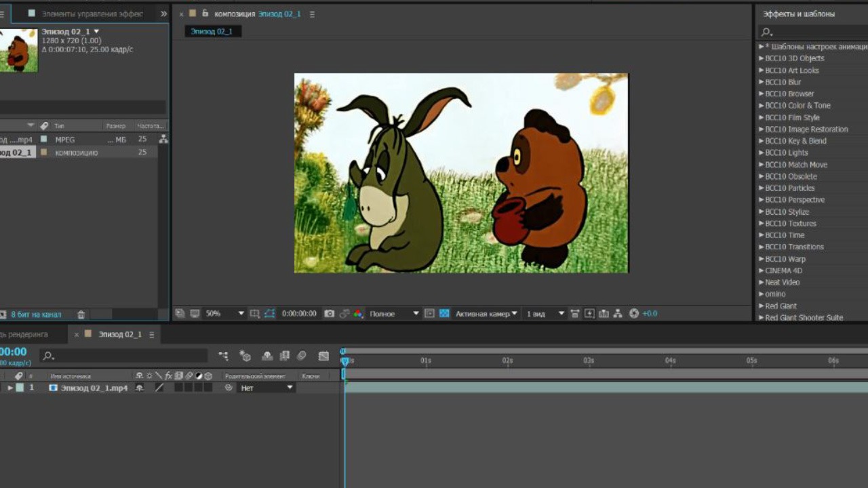Click the +0.0 exposure value
This screenshot has height=488, width=868.
[x=650, y=314]
